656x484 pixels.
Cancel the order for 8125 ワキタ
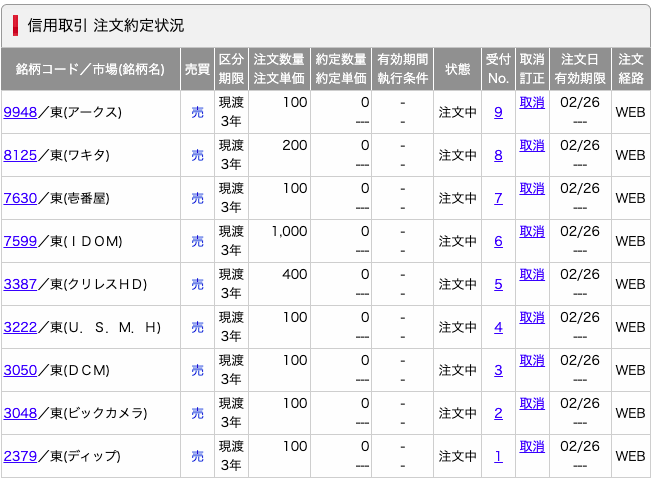(x=532, y=146)
